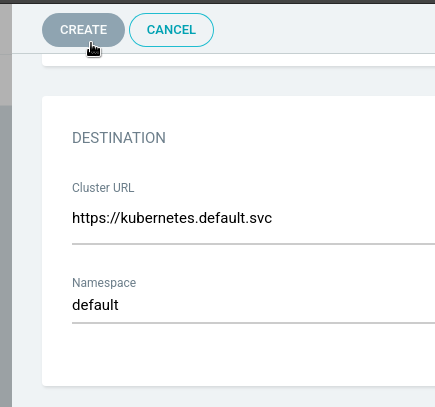The width and height of the screenshot is (435, 407).
Task: Focus the Namespace input field
Action: 253,305
